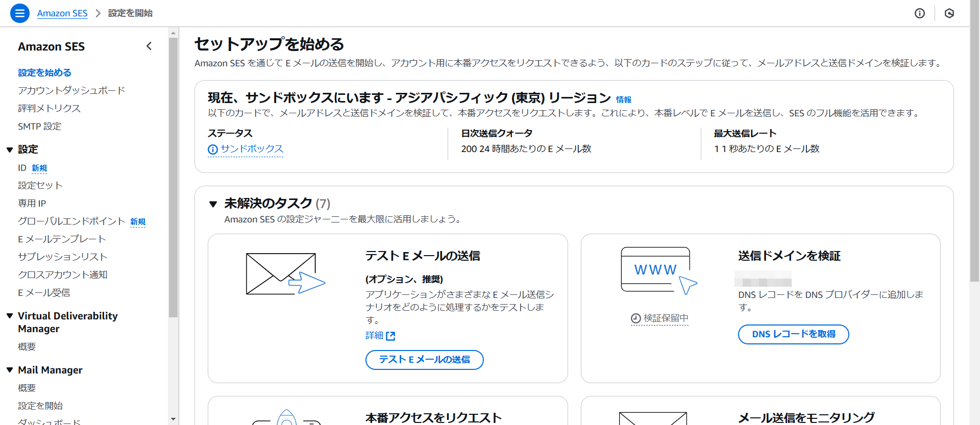This screenshot has width=980, height=425.
Task: Click the テスト E メールの送信 button
Action: [424, 360]
